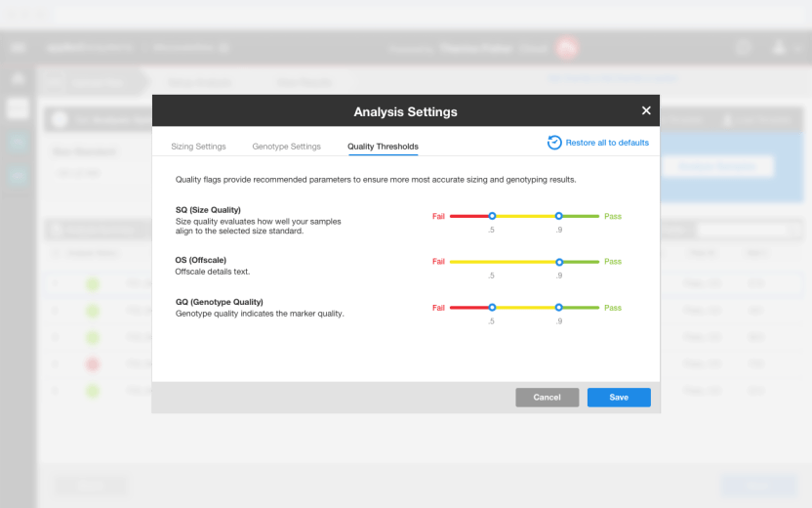The height and width of the screenshot is (508, 812).
Task: Click the red status dot in background table
Action: point(93,364)
